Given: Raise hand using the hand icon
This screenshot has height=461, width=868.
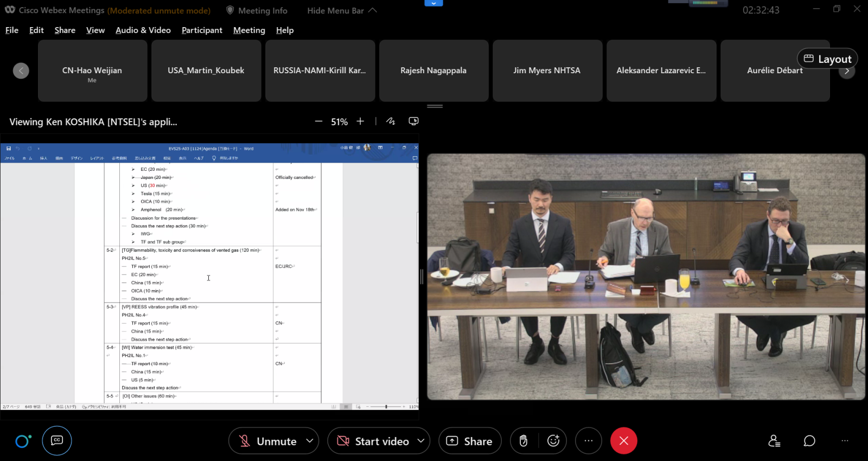Looking at the screenshot, I should tap(523, 441).
